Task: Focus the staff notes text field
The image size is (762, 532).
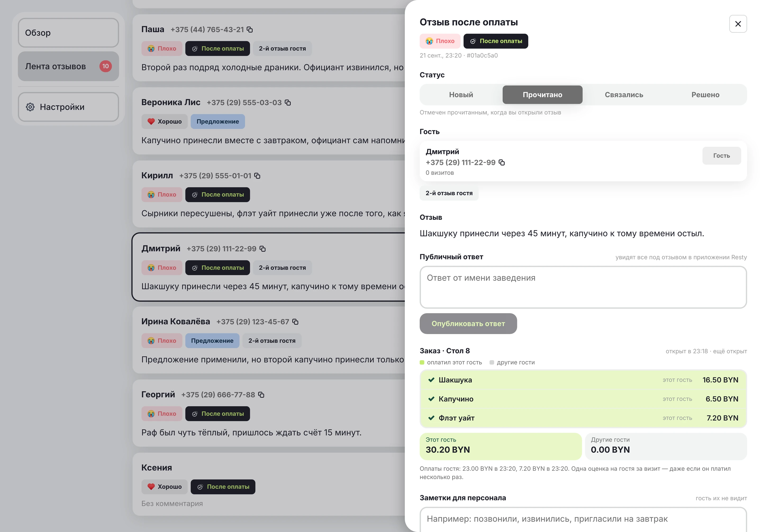Action: 583,519
